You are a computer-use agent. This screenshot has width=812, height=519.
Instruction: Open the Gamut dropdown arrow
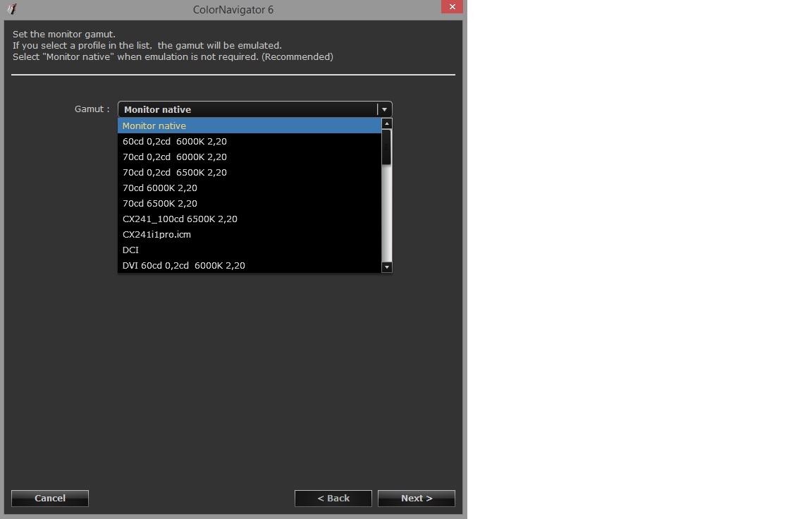tap(384, 109)
